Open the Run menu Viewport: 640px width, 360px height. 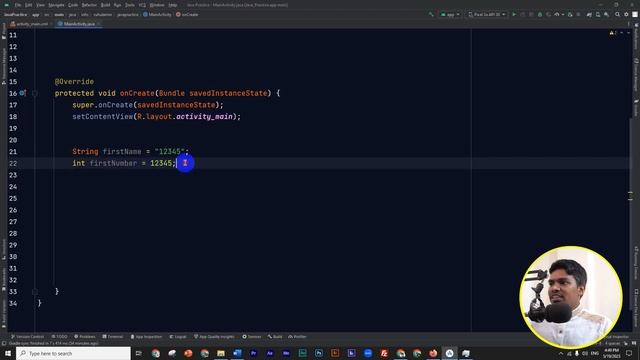pyautogui.click(x=118, y=5)
